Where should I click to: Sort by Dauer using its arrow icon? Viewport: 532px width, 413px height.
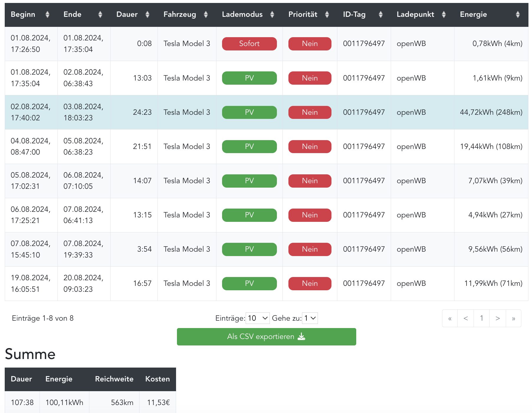(x=147, y=14)
